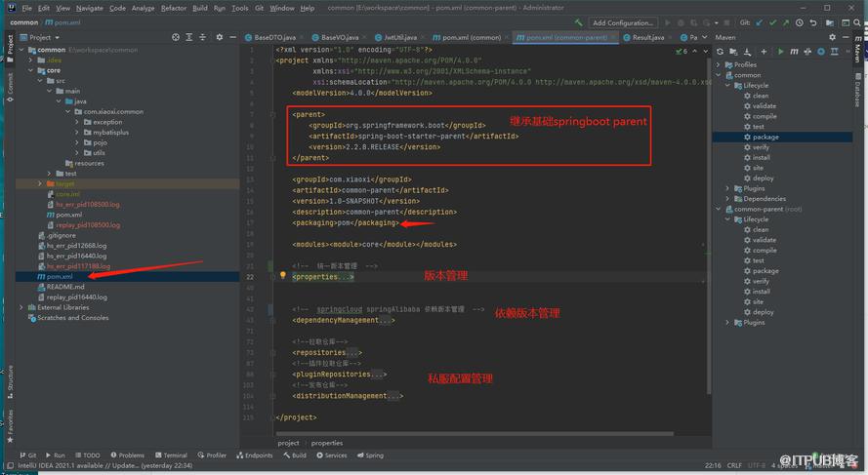Screen dimensions: 868x475
Task: Open Git history clock icon
Action: pyautogui.click(x=800, y=22)
